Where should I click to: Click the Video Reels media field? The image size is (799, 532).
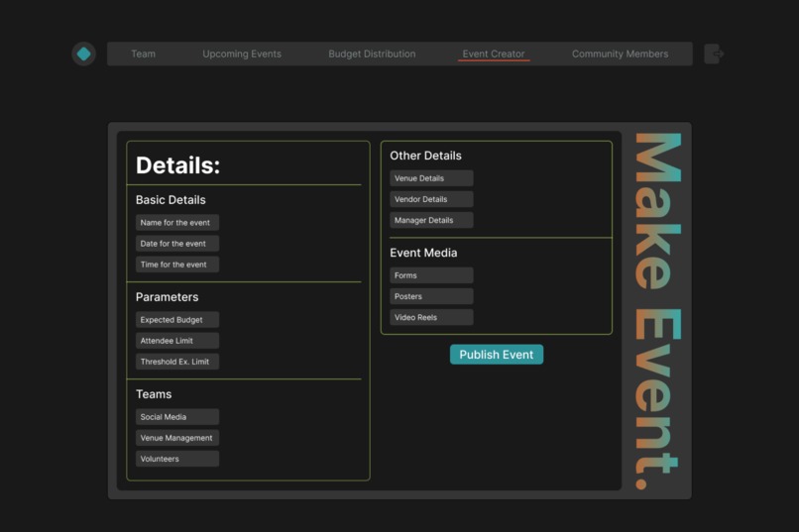(x=431, y=317)
